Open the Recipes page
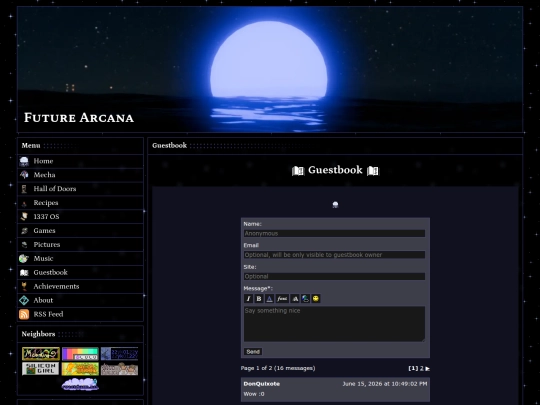This screenshot has width=540, height=405. [x=46, y=203]
